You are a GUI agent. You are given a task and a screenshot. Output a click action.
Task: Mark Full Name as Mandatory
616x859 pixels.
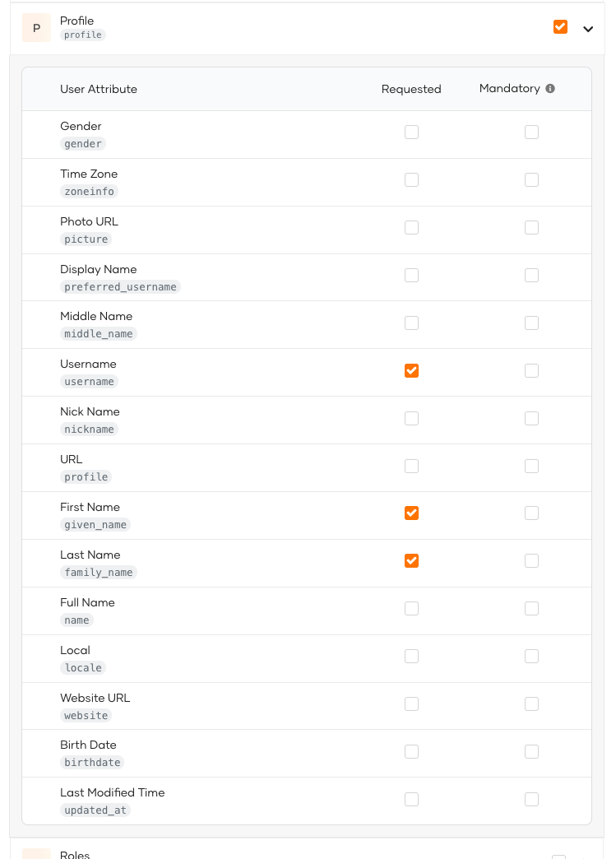[x=531, y=608]
